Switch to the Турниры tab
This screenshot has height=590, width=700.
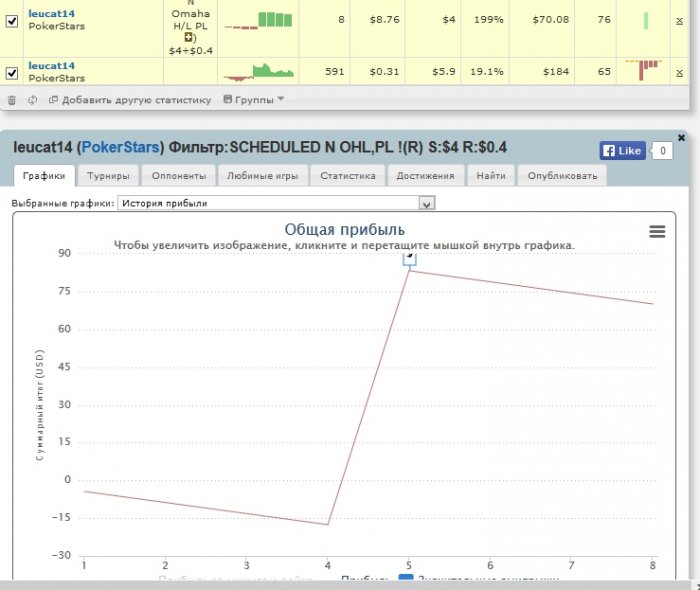point(108,176)
